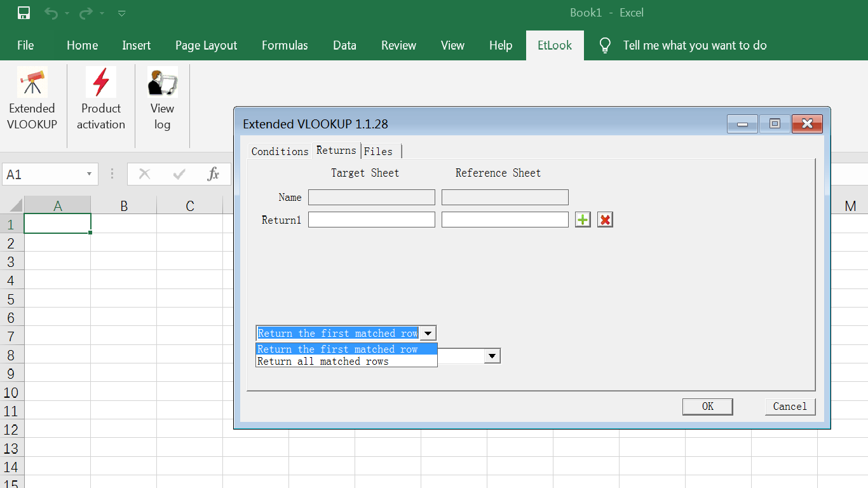The width and height of the screenshot is (868, 488).
Task: Choose Return the first matched row option
Action: point(346,349)
